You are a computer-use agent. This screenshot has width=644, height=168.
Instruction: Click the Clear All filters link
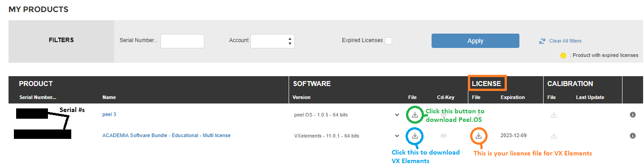point(565,41)
